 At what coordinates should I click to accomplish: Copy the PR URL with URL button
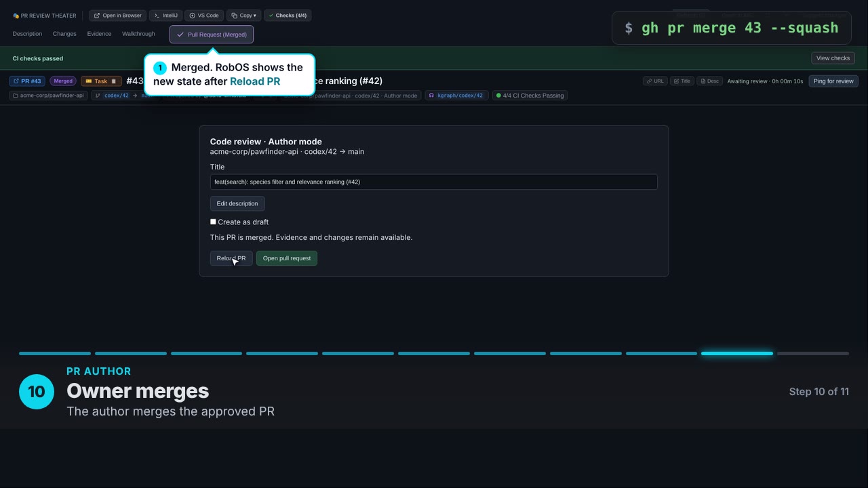(x=654, y=81)
